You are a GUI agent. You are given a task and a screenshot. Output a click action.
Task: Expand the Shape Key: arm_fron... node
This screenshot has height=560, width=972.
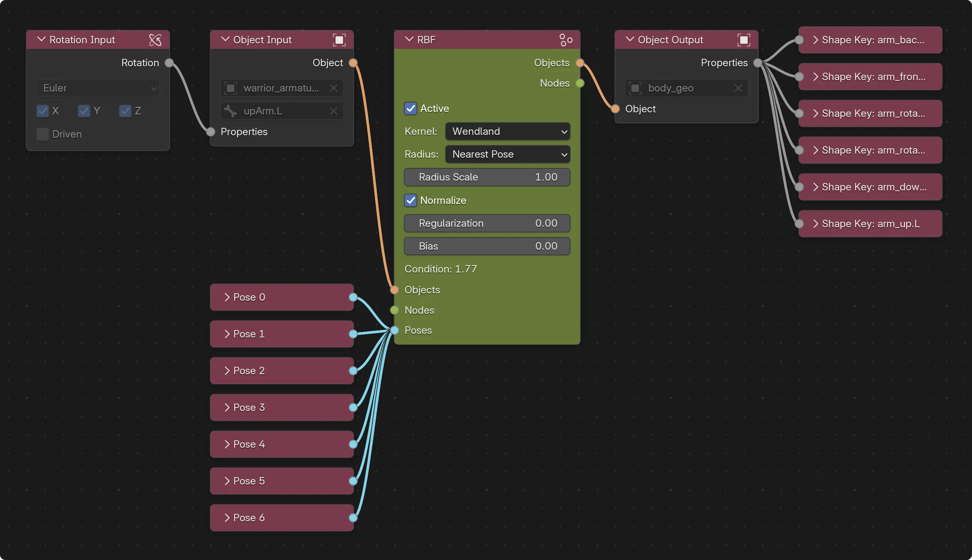[815, 76]
